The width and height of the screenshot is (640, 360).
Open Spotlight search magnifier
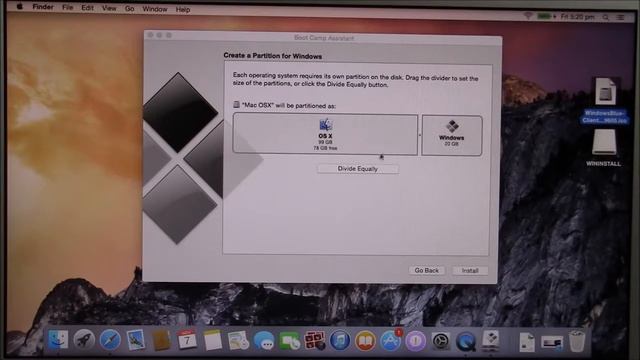(606, 18)
